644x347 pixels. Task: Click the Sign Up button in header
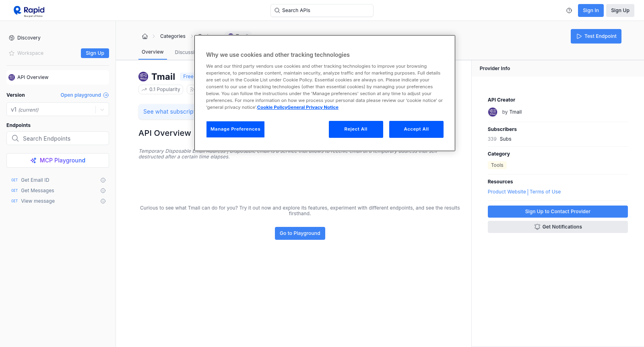tap(620, 10)
